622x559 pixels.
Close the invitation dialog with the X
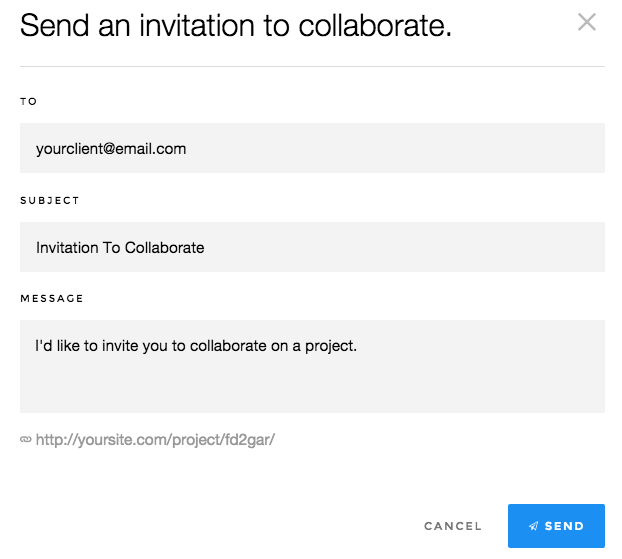pos(587,22)
